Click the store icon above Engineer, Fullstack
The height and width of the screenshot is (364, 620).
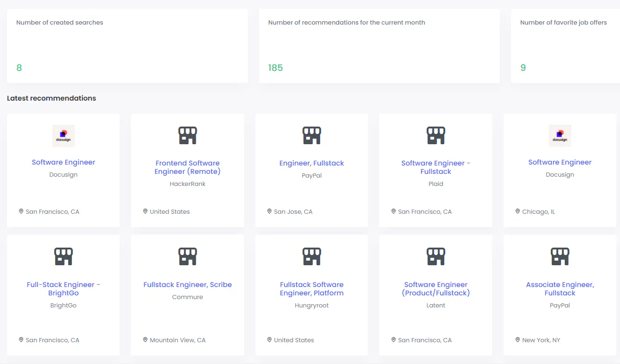point(312,135)
